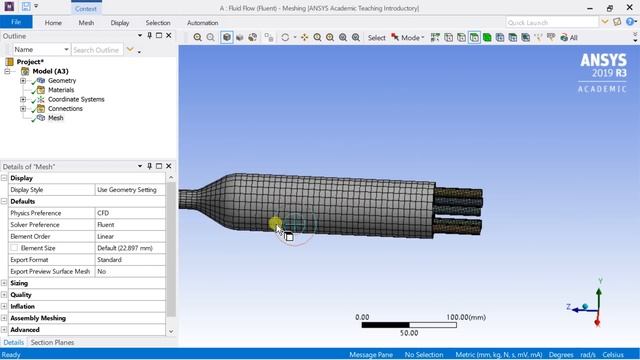Pin the Details of Mesh panel
The height and width of the screenshot is (360, 640).
[149, 166]
